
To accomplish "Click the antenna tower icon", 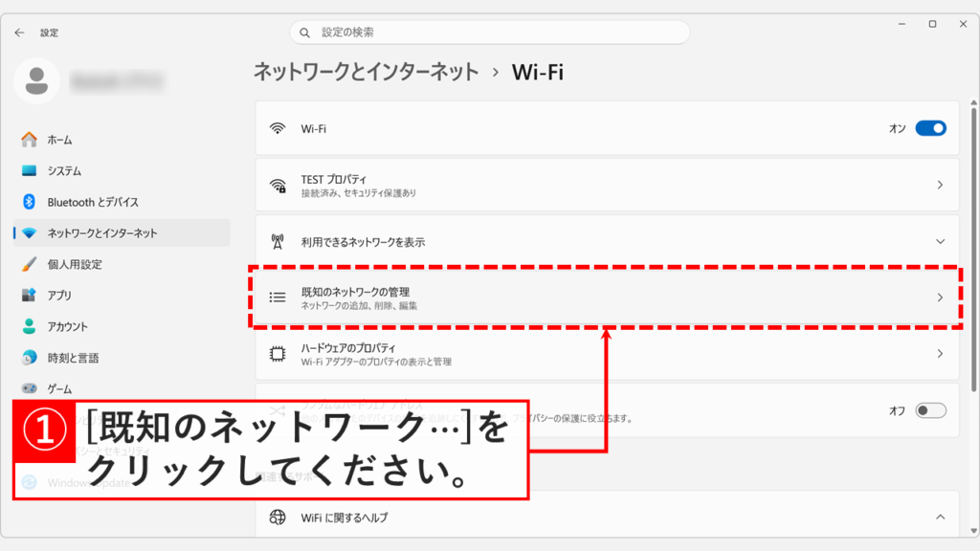I will (x=278, y=242).
